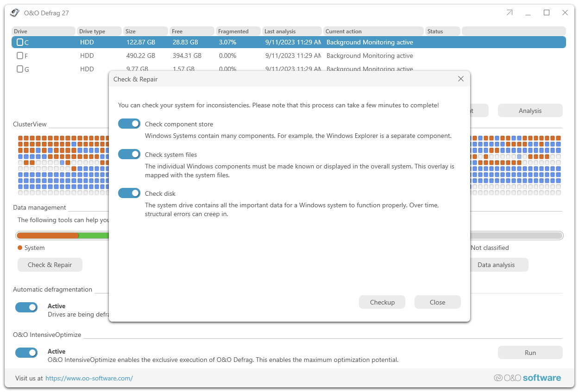This screenshot has width=579, height=392.
Task: Open the oo-software.com link
Action: point(89,378)
